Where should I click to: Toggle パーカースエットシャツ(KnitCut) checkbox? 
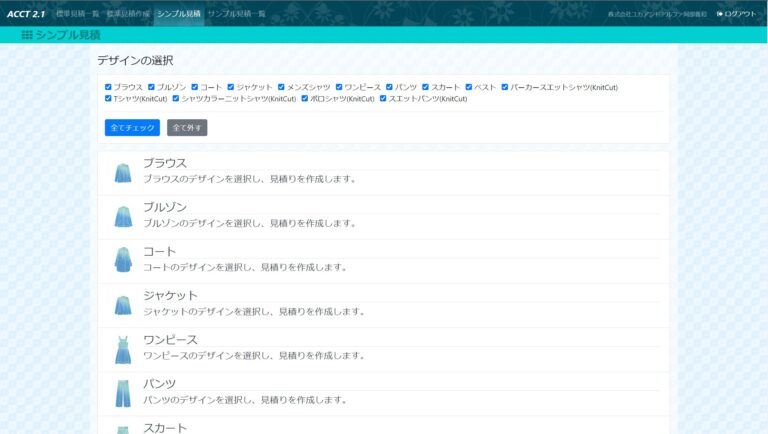coord(505,87)
